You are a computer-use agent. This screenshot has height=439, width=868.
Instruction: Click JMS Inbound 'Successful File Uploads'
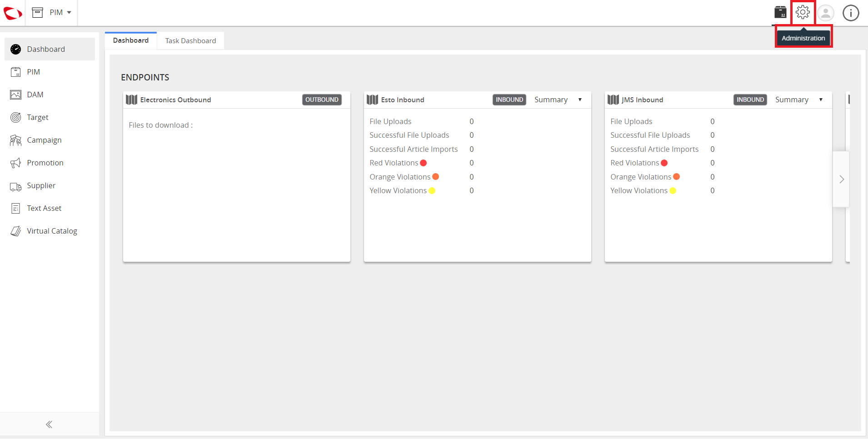[650, 135]
